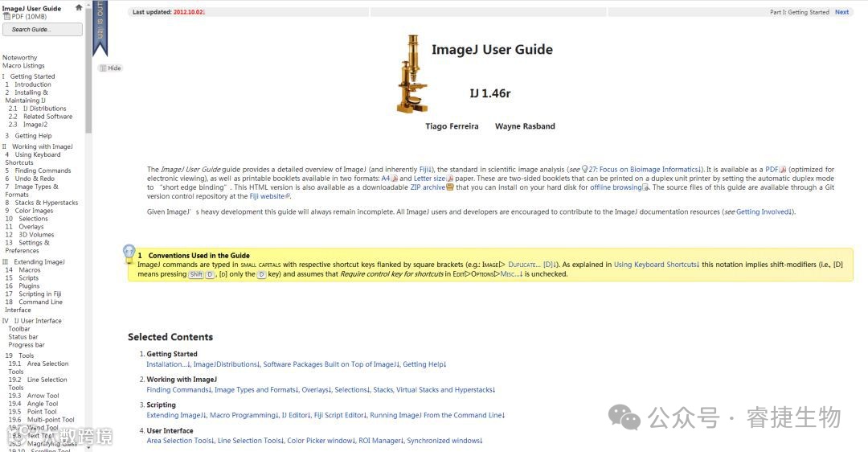Open Macro Listings in the sidebar

click(23, 65)
